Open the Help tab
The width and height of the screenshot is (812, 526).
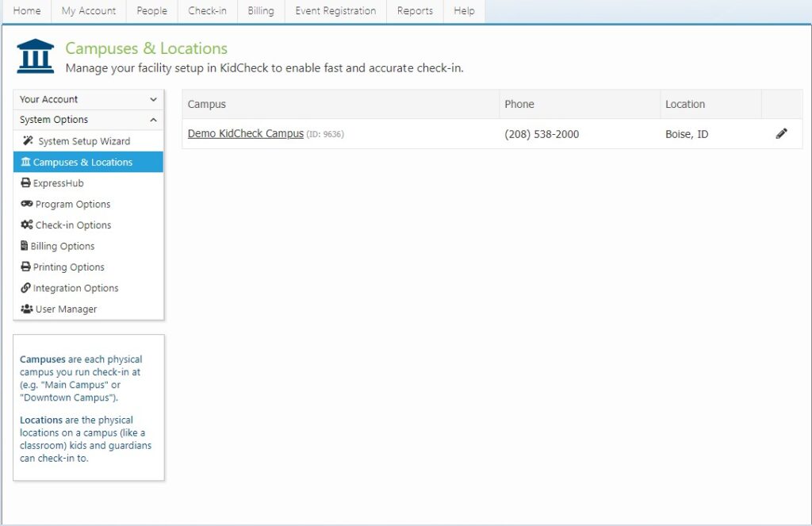464,11
